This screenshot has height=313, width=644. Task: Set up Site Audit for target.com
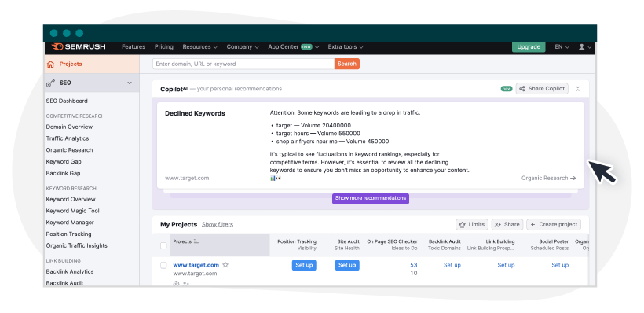pyautogui.click(x=347, y=265)
